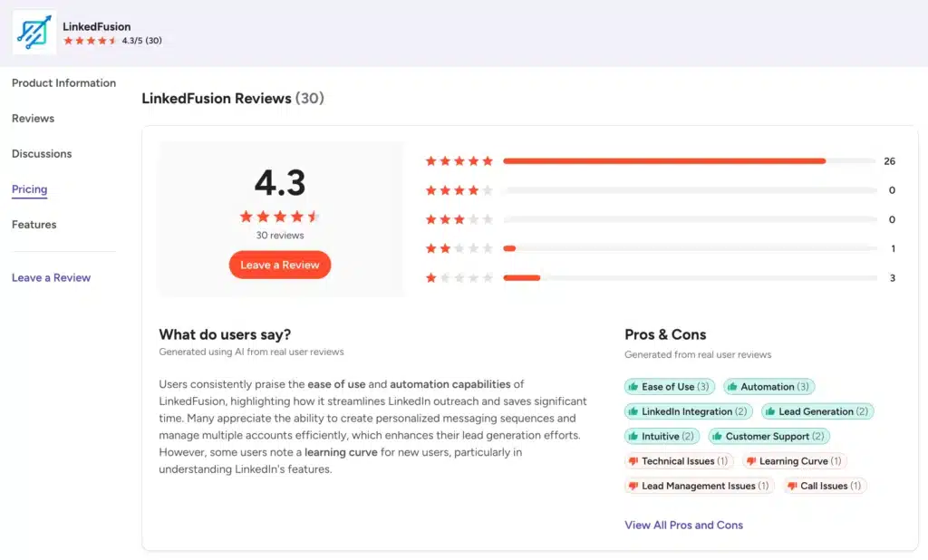Click bold 'learning curve' in summary
Viewport: 928px width, 560px height.
(x=341, y=452)
